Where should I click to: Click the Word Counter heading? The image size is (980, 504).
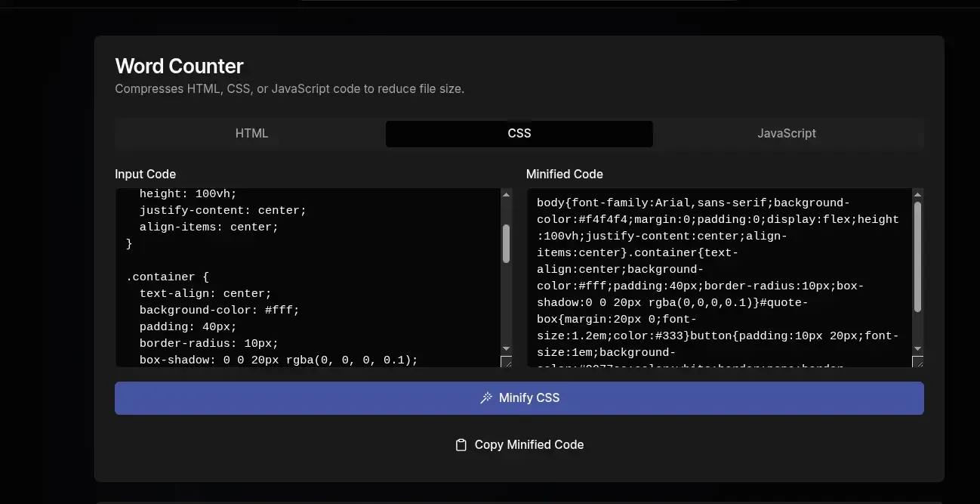pos(179,66)
